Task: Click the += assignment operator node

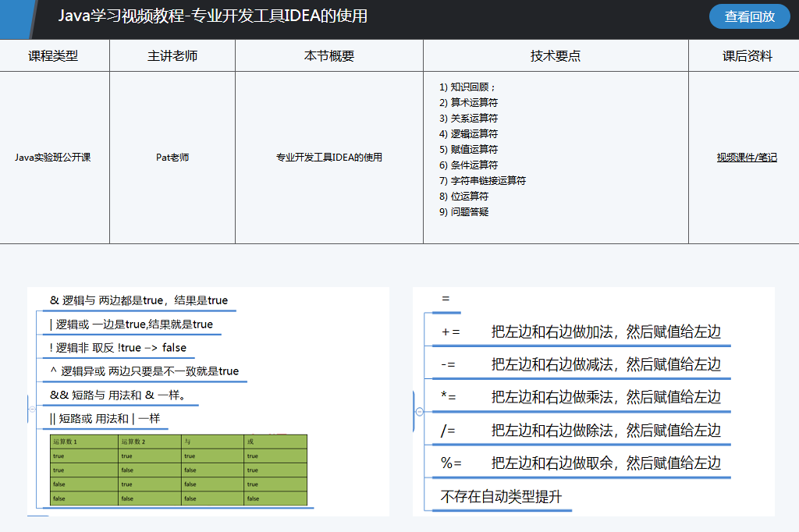Action: [581, 332]
